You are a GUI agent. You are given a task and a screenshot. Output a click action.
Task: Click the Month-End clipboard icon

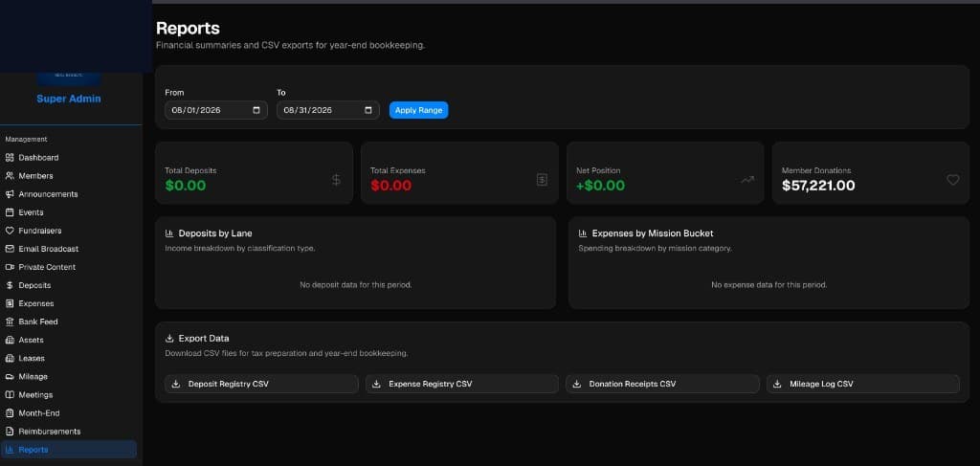(10, 413)
